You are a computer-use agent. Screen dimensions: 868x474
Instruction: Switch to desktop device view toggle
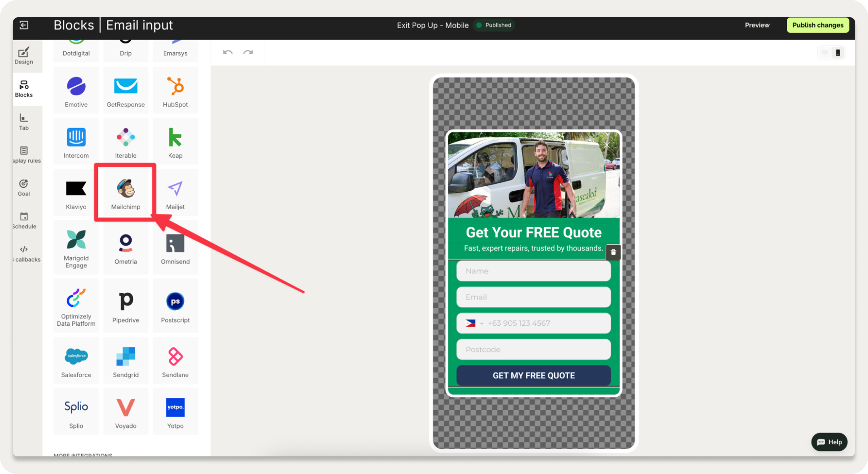coord(825,53)
